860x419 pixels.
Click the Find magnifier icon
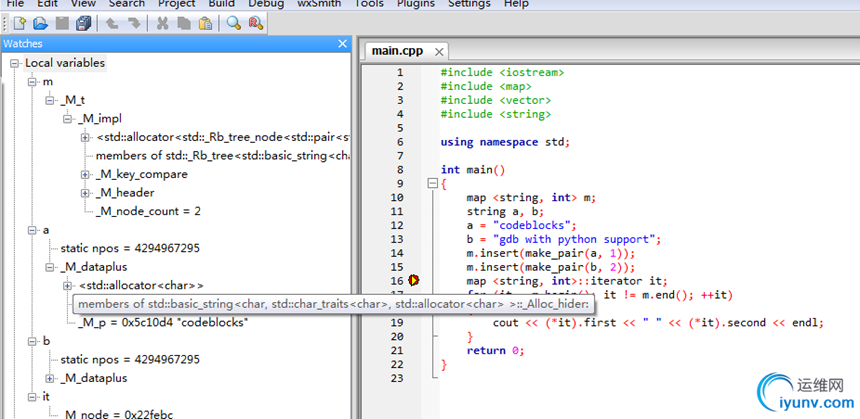[234, 23]
